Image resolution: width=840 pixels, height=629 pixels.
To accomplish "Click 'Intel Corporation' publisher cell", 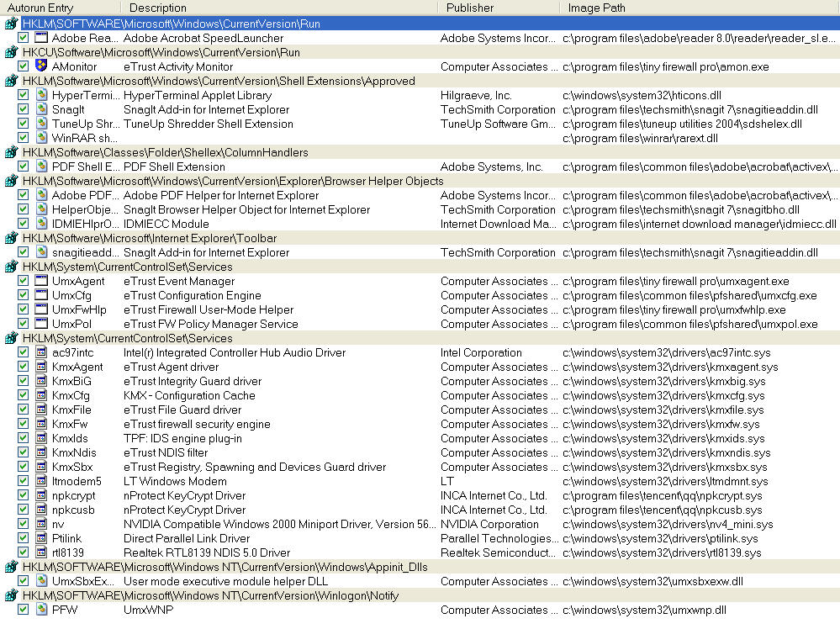I will [x=481, y=352].
